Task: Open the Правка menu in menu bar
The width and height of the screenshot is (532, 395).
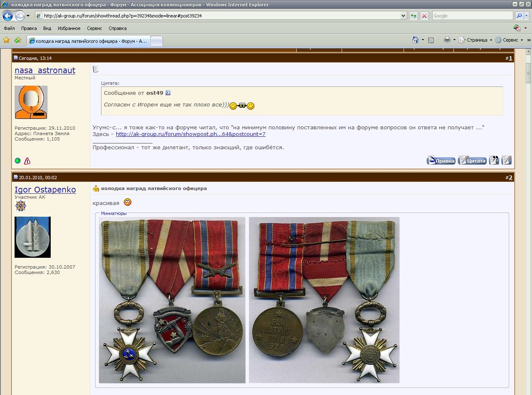Action: [29, 28]
